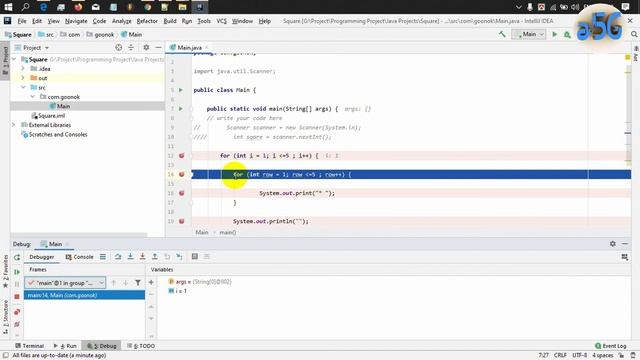Expand the out folder
This screenshot has width=640, height=360.
(x=23, y=78)
